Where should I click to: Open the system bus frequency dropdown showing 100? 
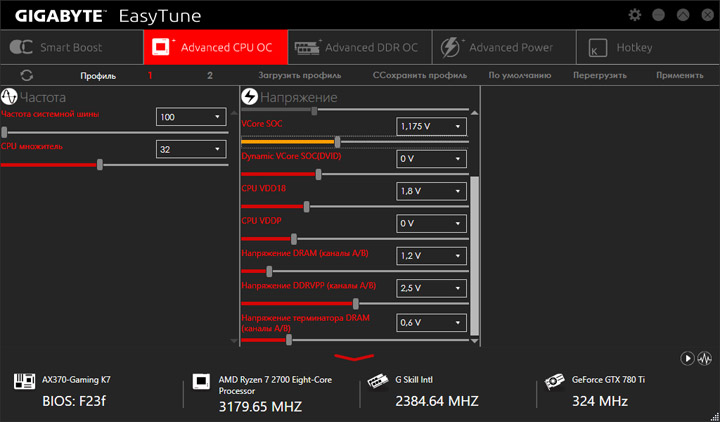coord(191,117)
